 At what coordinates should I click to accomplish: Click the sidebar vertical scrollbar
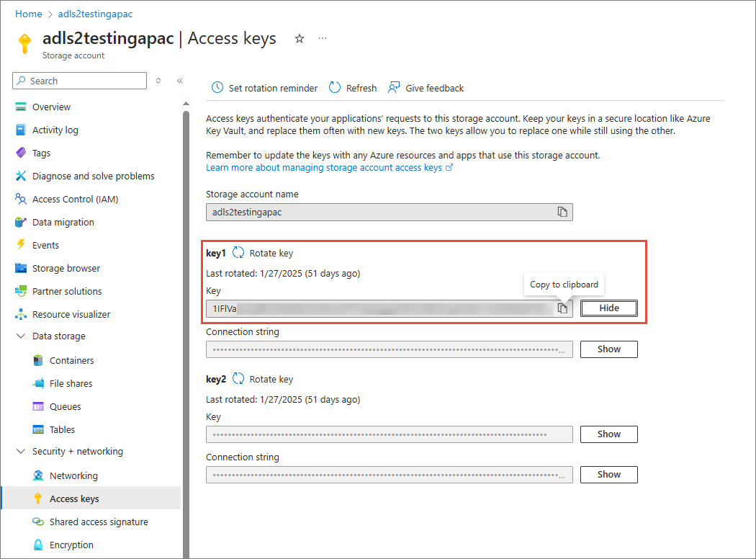click(186, 334)
